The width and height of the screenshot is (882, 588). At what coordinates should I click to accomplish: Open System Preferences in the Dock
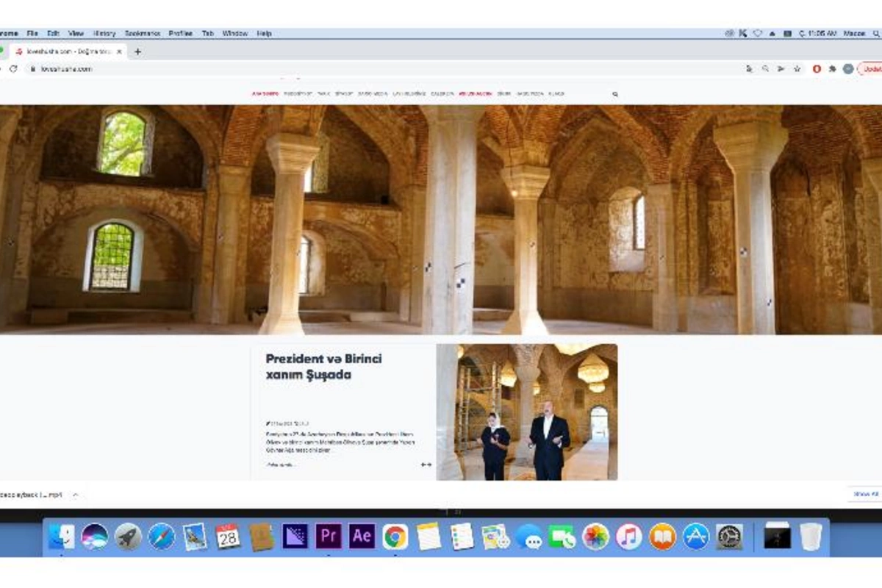[729, 537]
